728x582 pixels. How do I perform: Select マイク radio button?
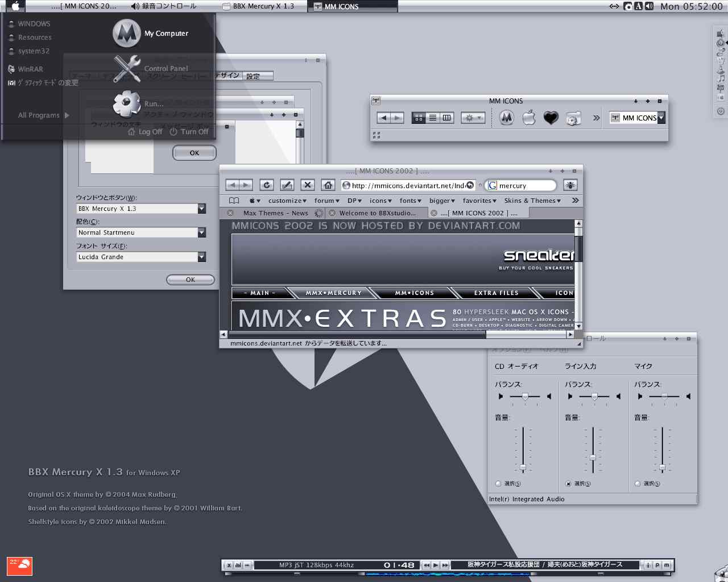638,484
